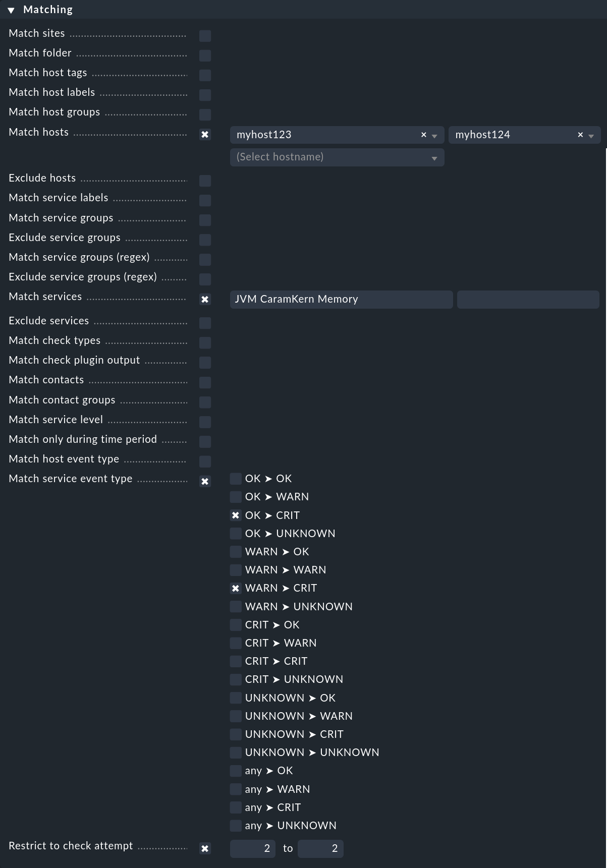The width and height of the screenshot is (607, 868).
Task: Enable Match only during time period
Action: (205, 442)
